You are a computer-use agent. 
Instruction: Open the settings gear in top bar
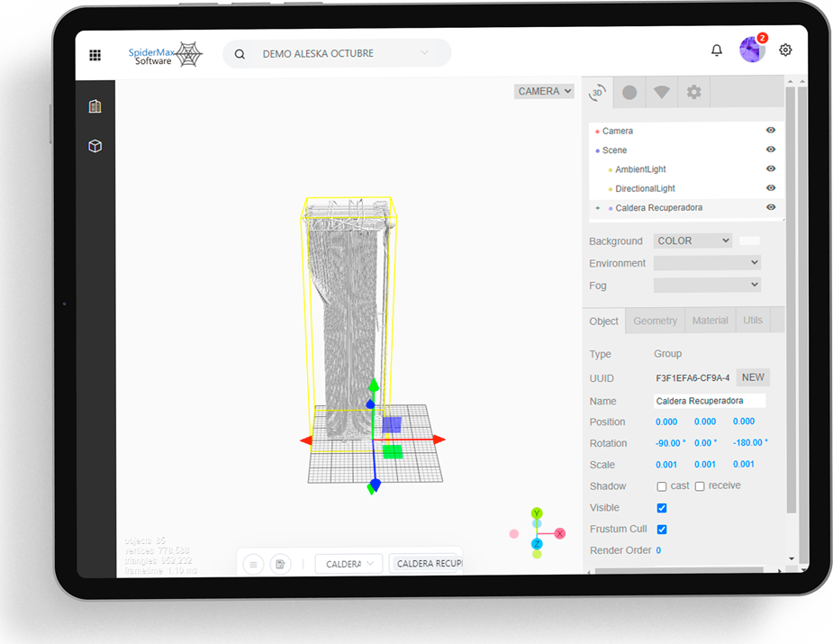(785, 50)
